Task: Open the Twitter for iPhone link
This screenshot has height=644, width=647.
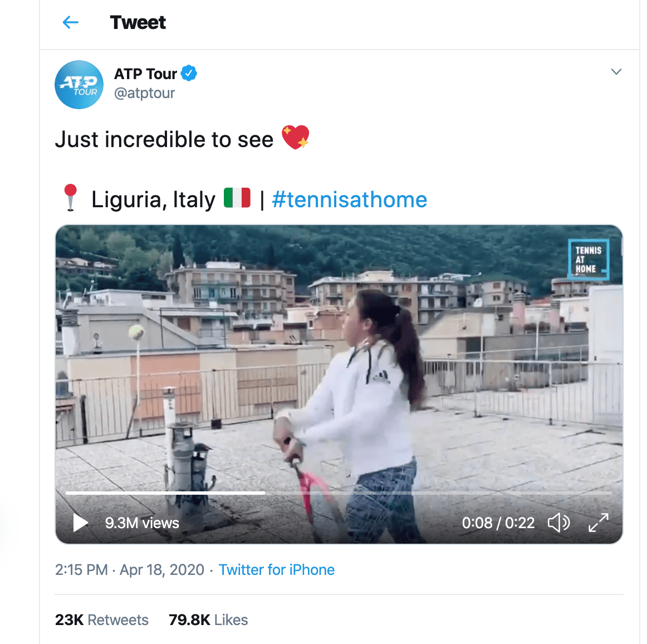Action: (276, 570)
